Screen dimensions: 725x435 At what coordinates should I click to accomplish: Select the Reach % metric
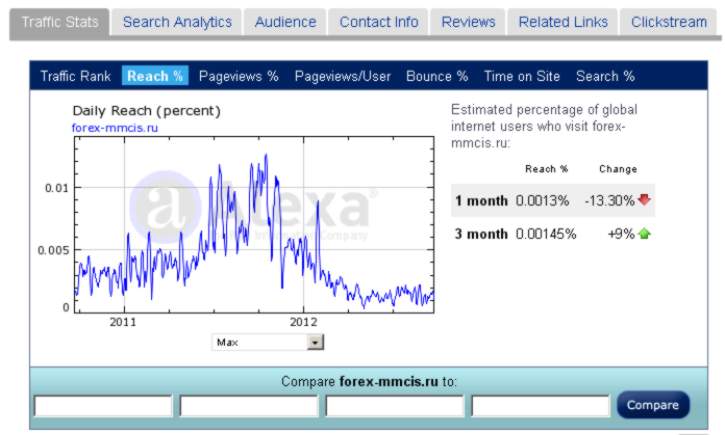click(155, 76)
